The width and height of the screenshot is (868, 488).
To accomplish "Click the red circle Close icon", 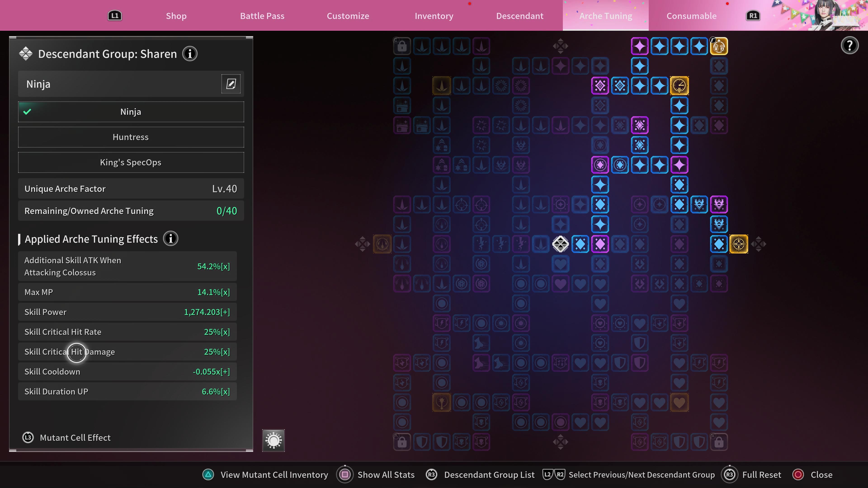I will [798, 474].
